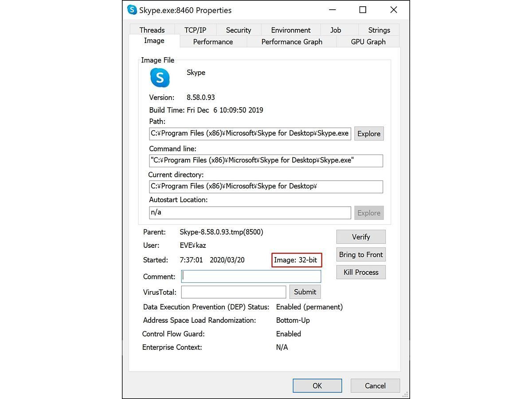Image resolution: width=532 pixels, height=399 pixels.
Task: Click the ASLR value 'Bottom-Up'
Action: pos(293,320)
